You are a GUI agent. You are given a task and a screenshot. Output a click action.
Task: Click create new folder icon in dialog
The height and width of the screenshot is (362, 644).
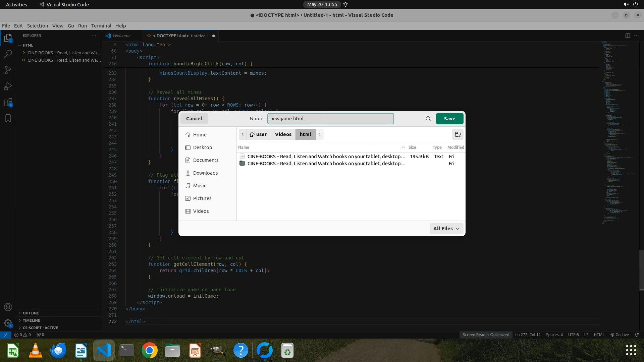(x=458, y=134)
